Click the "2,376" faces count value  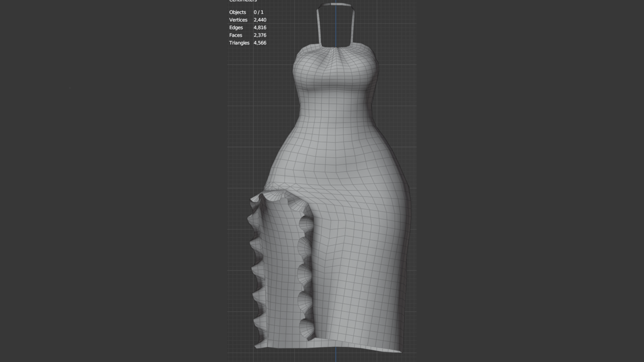(x=260, y=35)
